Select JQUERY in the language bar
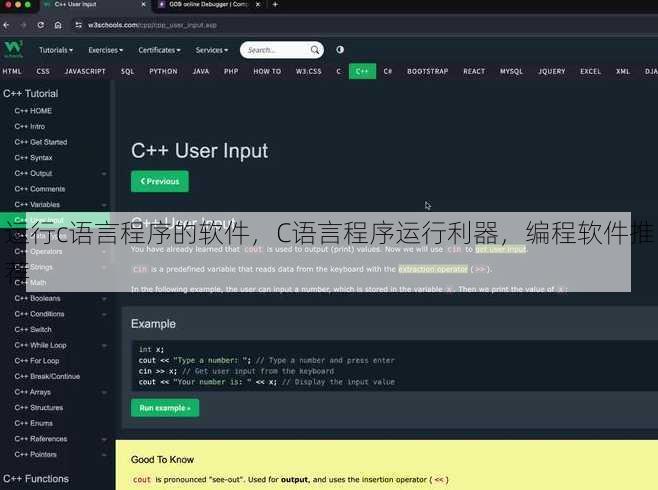The width and height of the screenshot is (658, 490). (x=551, y=71)
